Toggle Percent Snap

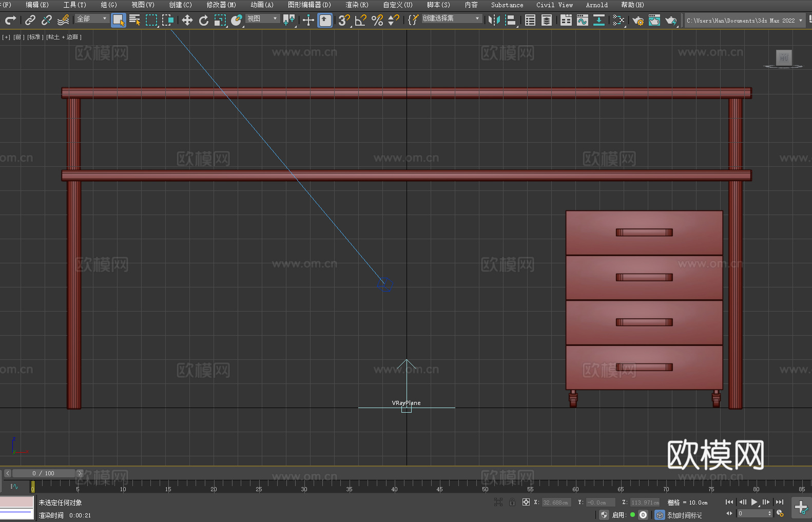(377, 20)
